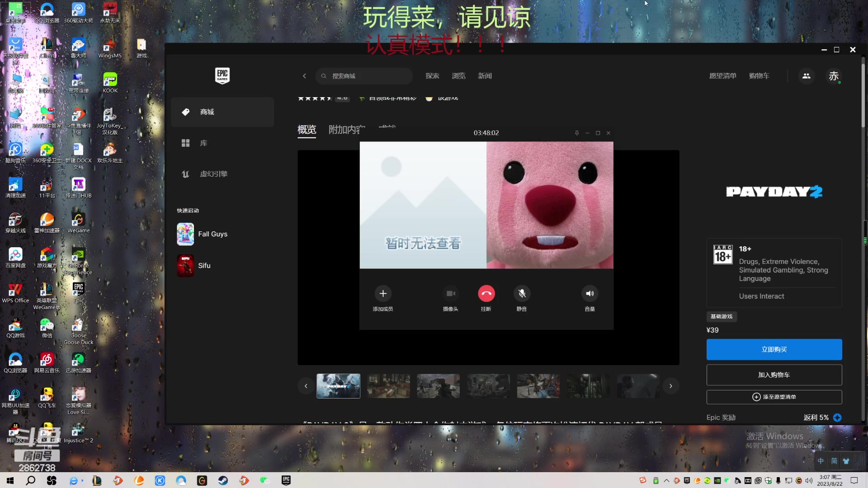Open 愿望清单 wishlist link
The width and height of the screenshot is (868, 488).
click(722, 76)
